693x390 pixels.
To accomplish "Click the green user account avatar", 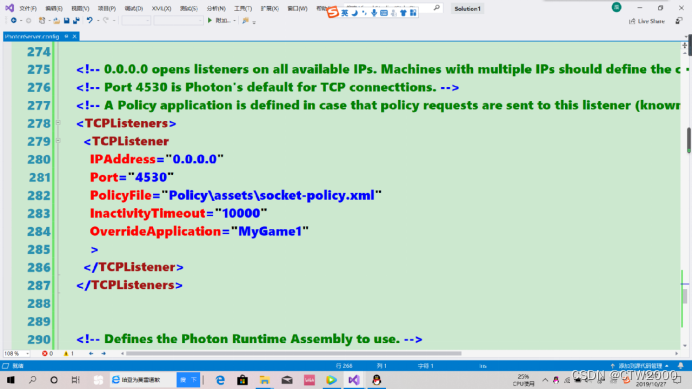I will [x=616, y=7].
